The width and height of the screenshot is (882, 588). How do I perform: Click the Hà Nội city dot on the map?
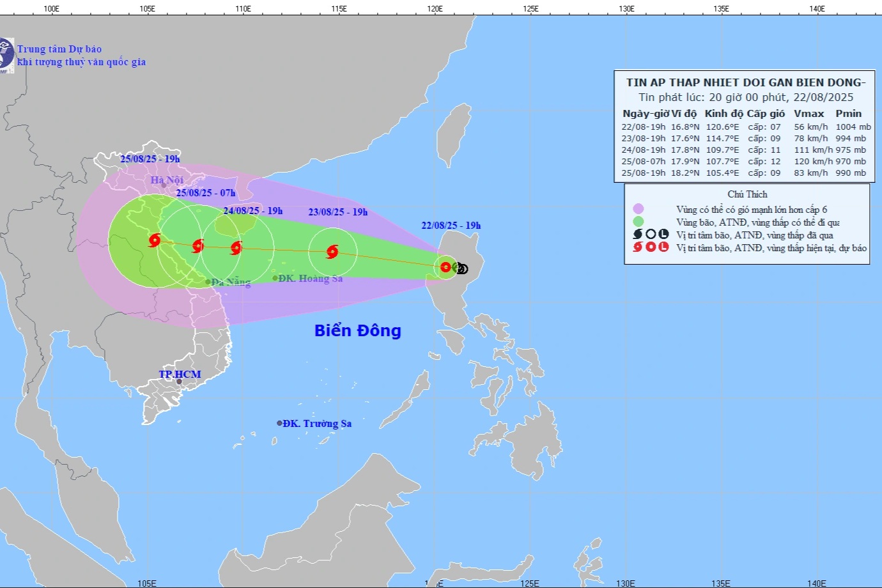[164, 186]
